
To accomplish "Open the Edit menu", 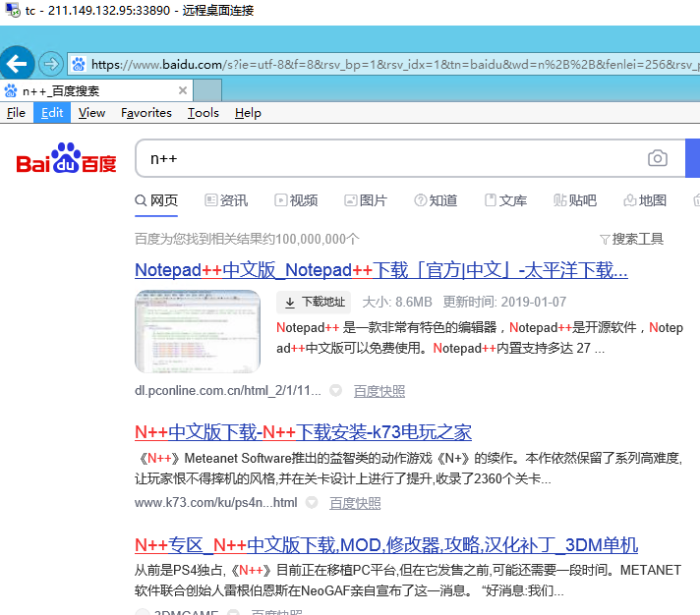I will [52, 113].
